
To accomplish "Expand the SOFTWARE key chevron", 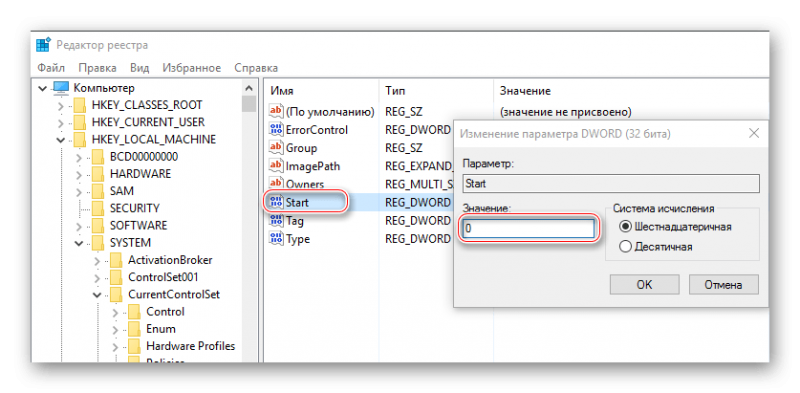I will 79,226.
